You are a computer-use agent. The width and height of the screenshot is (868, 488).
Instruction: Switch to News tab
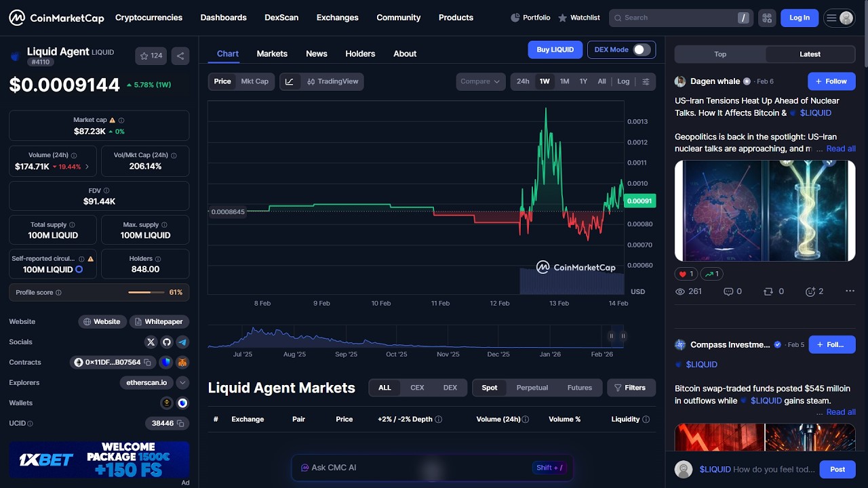tap(317, 54)
